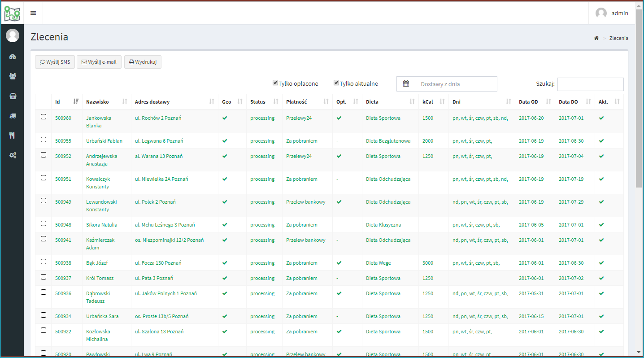Sort table by Akt. column
This screenshot has height=358, width=644.
[x=609, y=102]
